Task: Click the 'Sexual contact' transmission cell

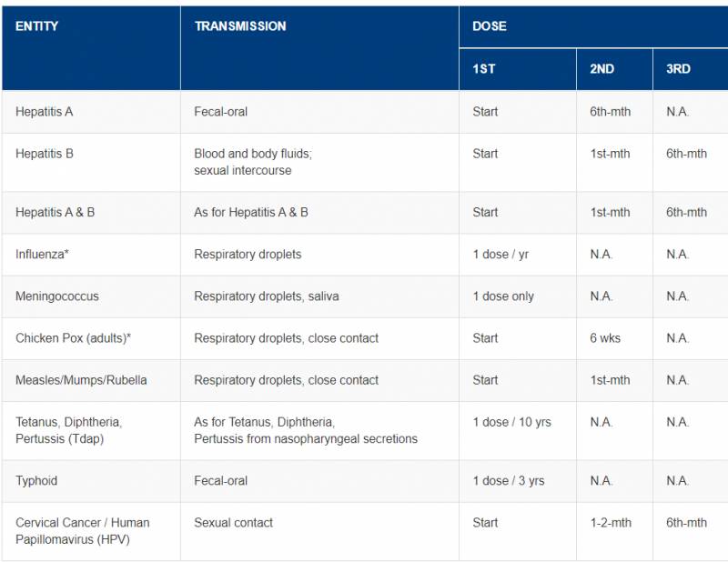Action: click(x=234, y=523)
